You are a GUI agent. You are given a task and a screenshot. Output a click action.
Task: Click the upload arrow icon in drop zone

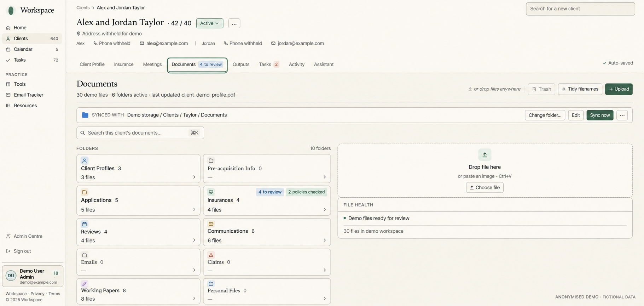485,155
